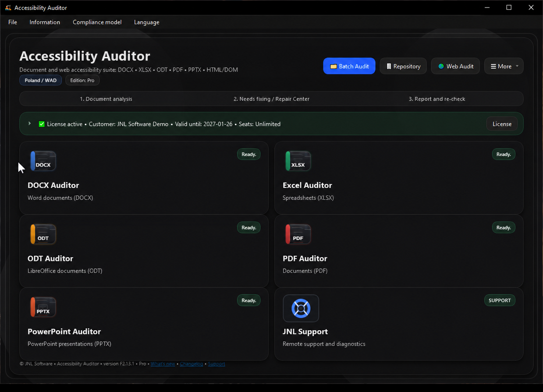Launch the Web Audit button
The width and height of the screenshot is (543, 392).
click(455, 66)
